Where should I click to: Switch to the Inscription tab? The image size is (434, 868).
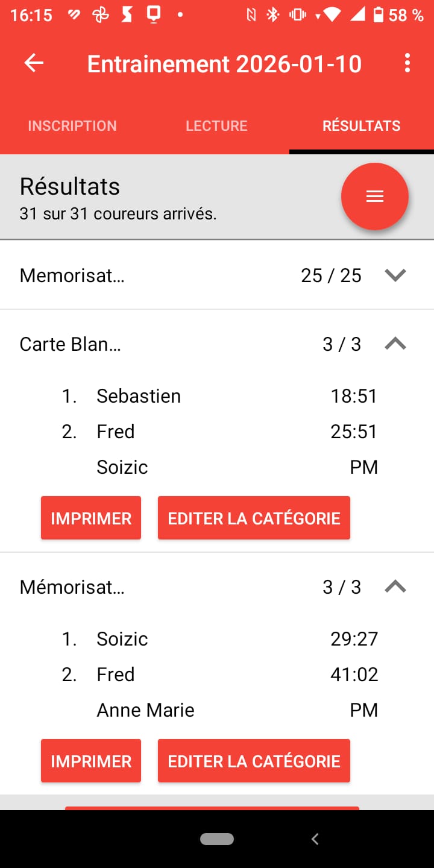(72, 126)
